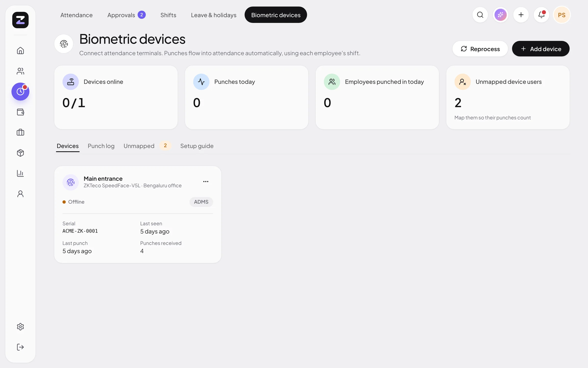This screenshot has height=368, width=588.
Task: Click the ADMS protocol badge
Action: (x=201, y=202)
